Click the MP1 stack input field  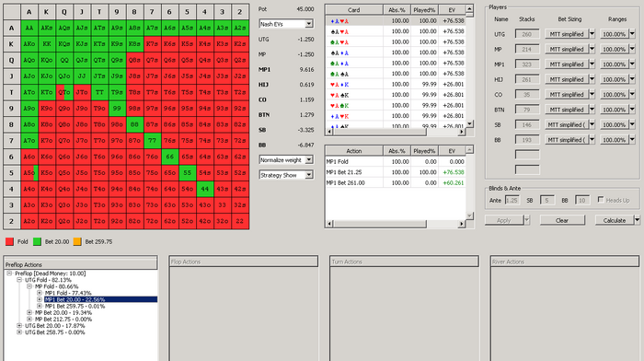[x=527, y=64]
